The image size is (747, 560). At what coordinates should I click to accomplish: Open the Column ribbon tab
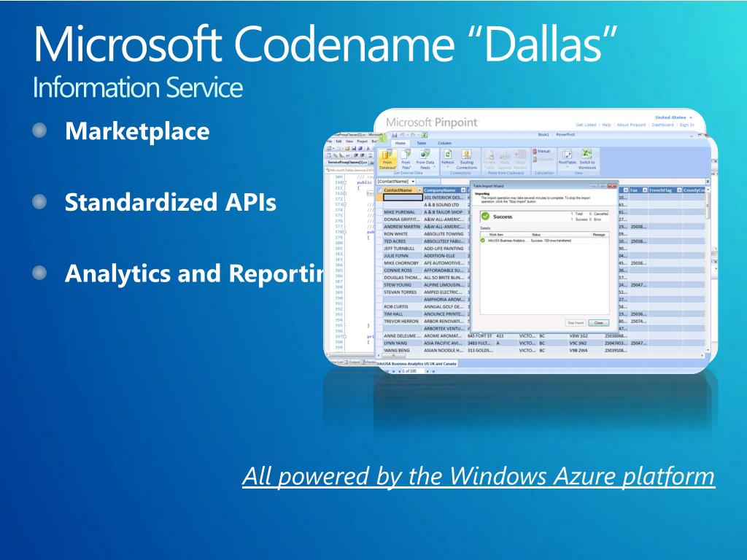point(444,143)
